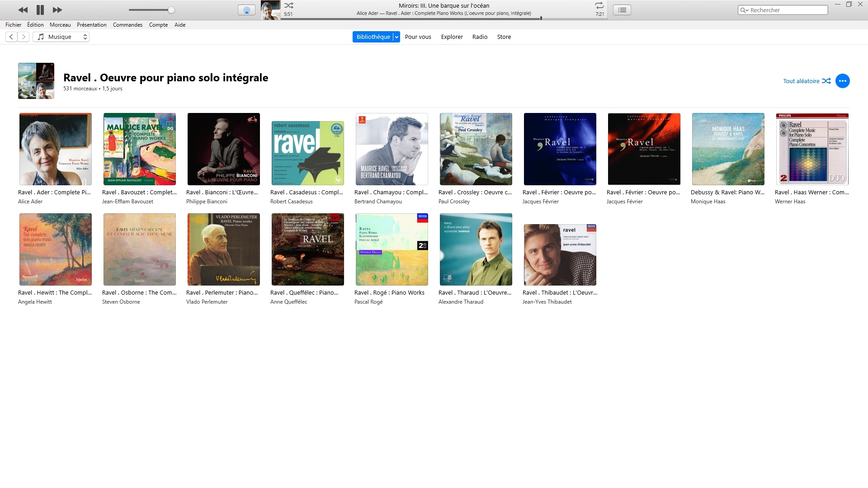Click the 531 morceaux playlist info text
868x488 pixels.
click(93, 89)
